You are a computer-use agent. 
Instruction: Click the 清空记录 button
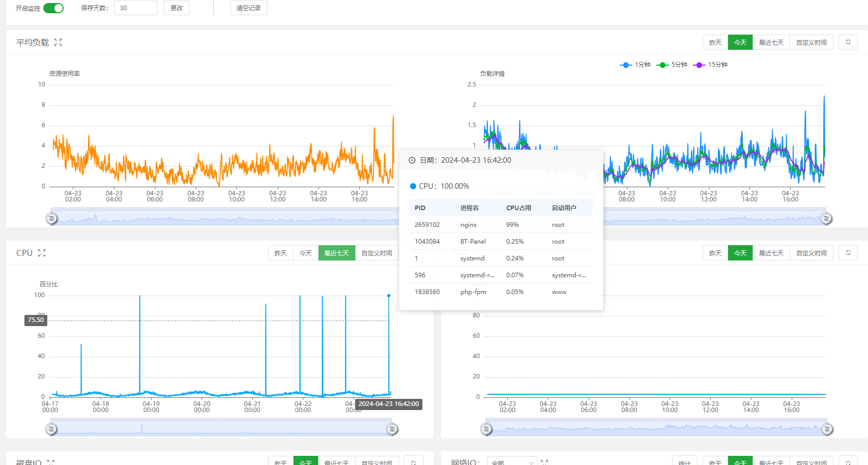[248, 8]
